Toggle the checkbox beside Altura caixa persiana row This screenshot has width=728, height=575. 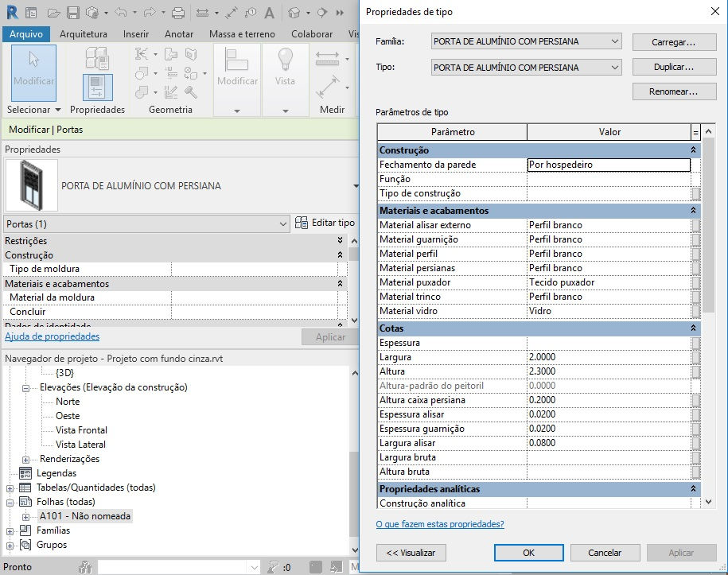pos(695,400)
